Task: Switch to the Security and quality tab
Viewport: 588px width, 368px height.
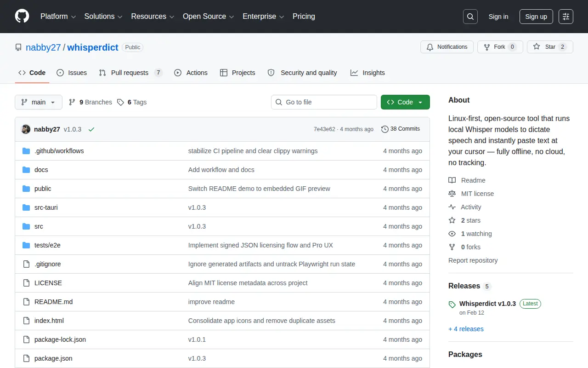Action: pos(302,73)
